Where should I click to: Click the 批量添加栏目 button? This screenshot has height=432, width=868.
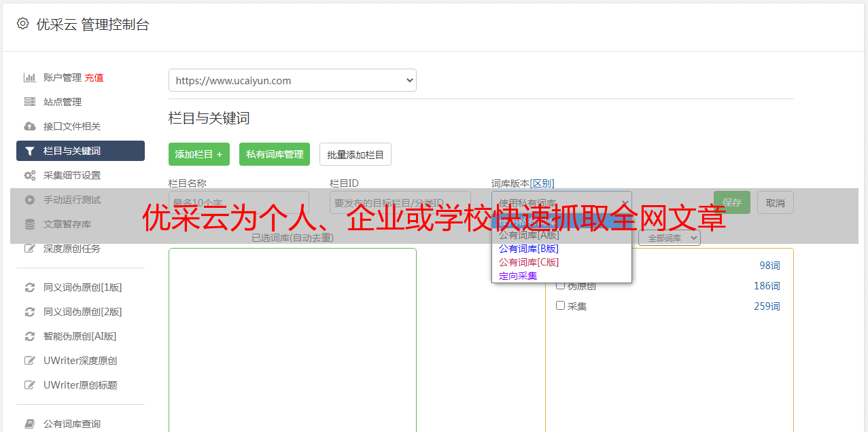pyautogui.click(x=355, y=154)
